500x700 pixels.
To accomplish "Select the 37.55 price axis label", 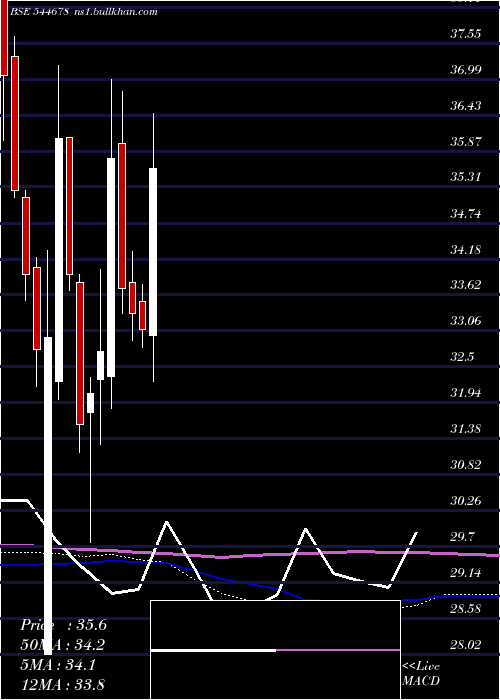I will pos(466,33).
